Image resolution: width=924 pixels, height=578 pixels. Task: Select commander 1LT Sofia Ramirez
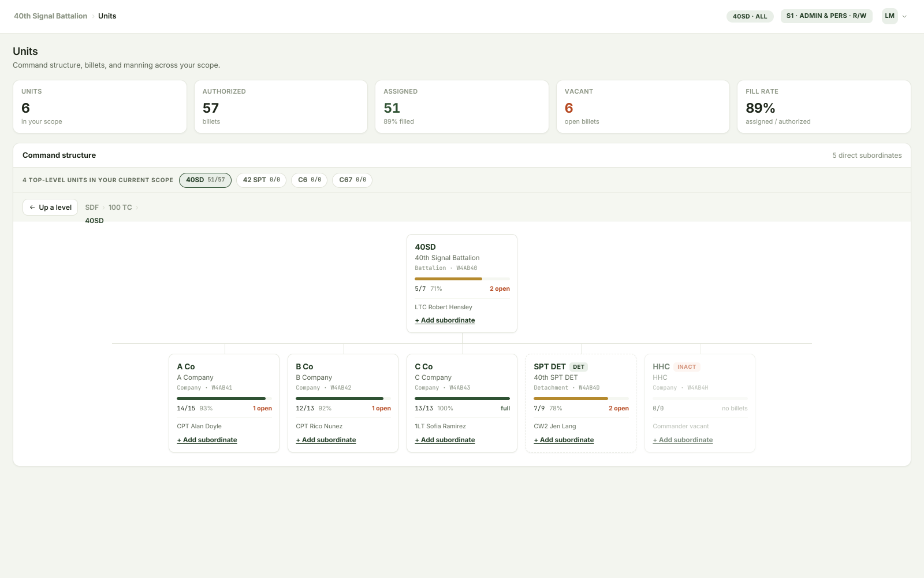[440, 427]
